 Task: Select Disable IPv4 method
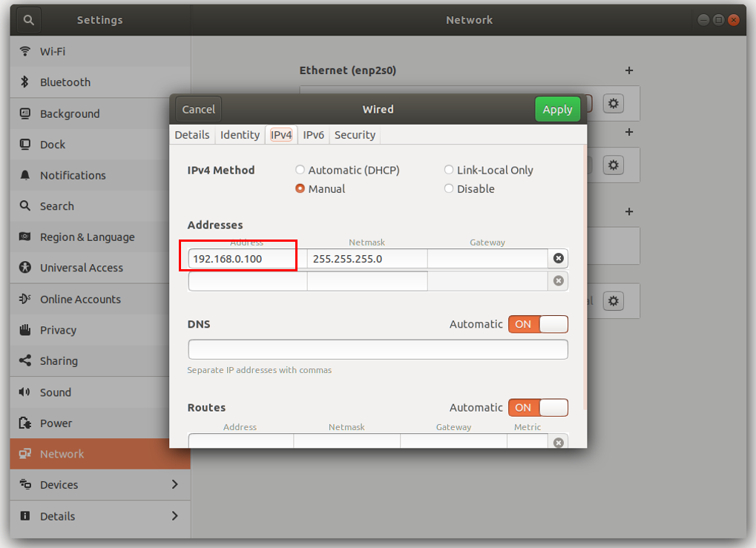(x=469, y=189)
